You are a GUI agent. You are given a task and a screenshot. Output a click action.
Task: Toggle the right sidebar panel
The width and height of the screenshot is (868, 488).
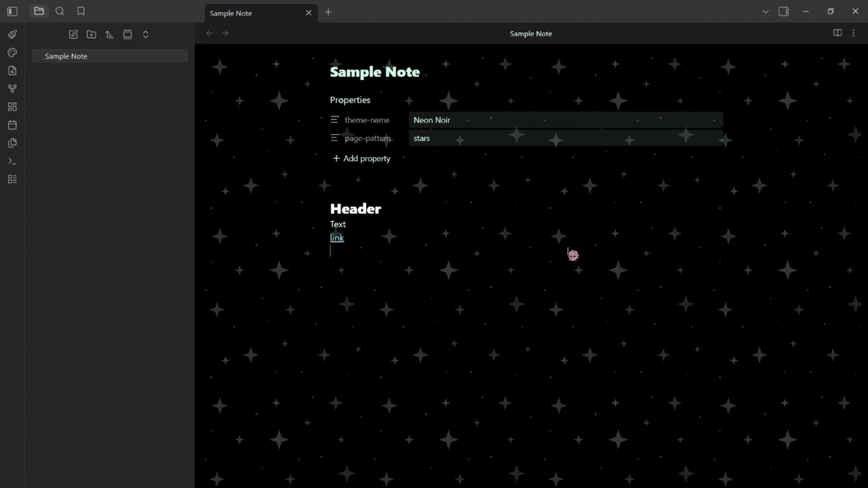783,12
